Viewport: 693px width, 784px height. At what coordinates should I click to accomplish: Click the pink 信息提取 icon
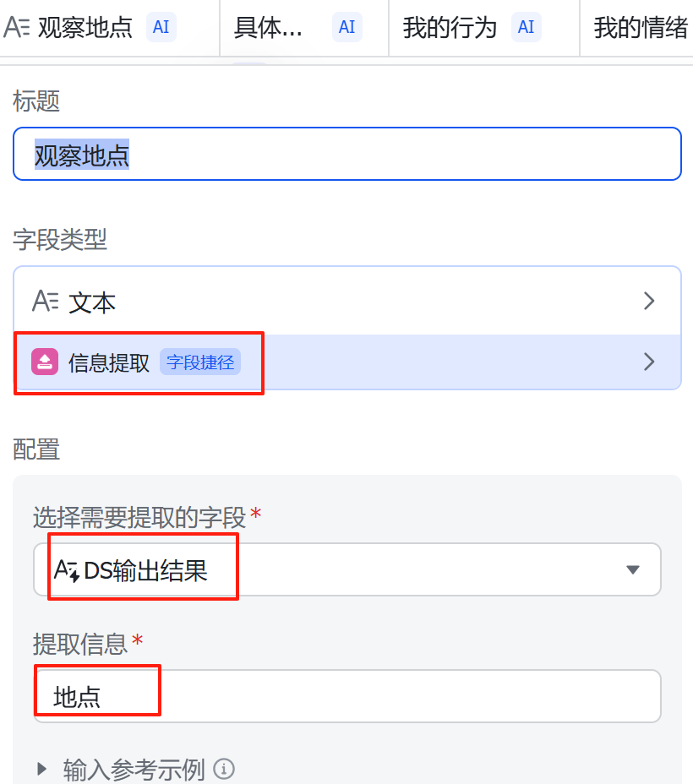point(45,362)
